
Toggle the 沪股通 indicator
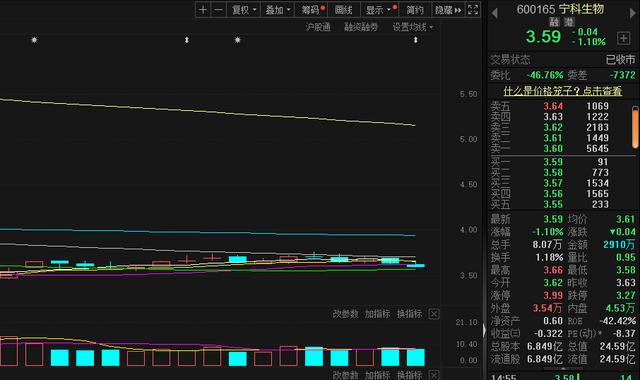coord(318,27)
